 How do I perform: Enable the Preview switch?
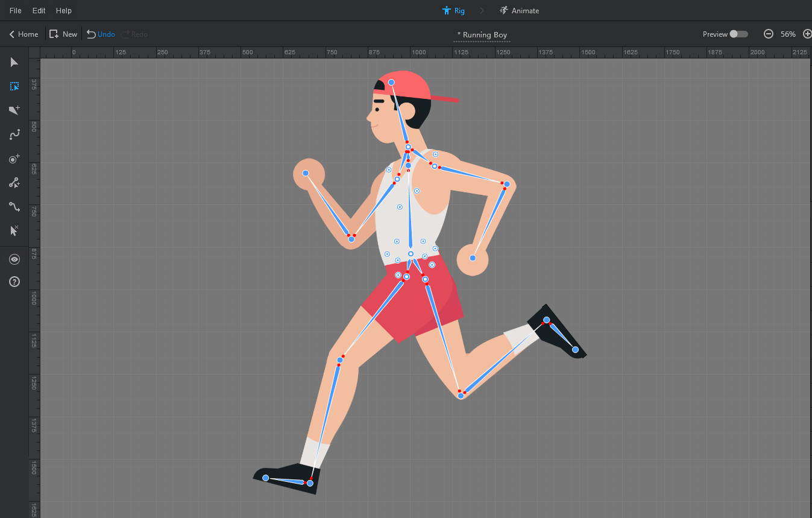click(x=740, y=34)
